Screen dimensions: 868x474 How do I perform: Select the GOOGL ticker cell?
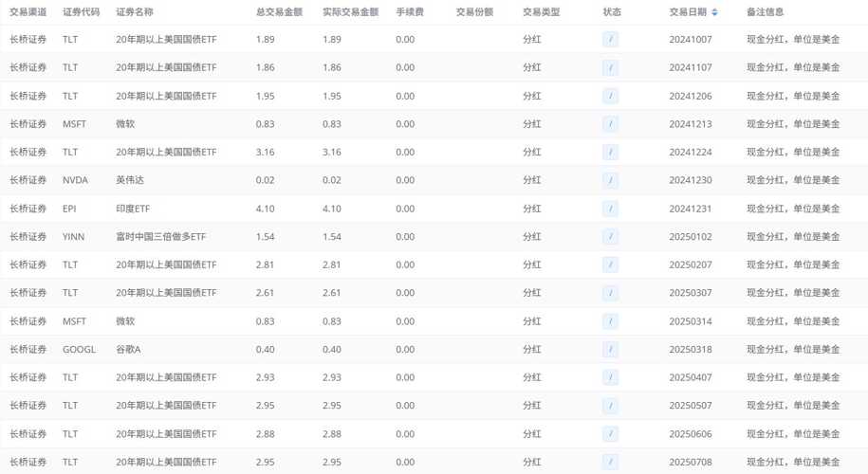point(79,350)
